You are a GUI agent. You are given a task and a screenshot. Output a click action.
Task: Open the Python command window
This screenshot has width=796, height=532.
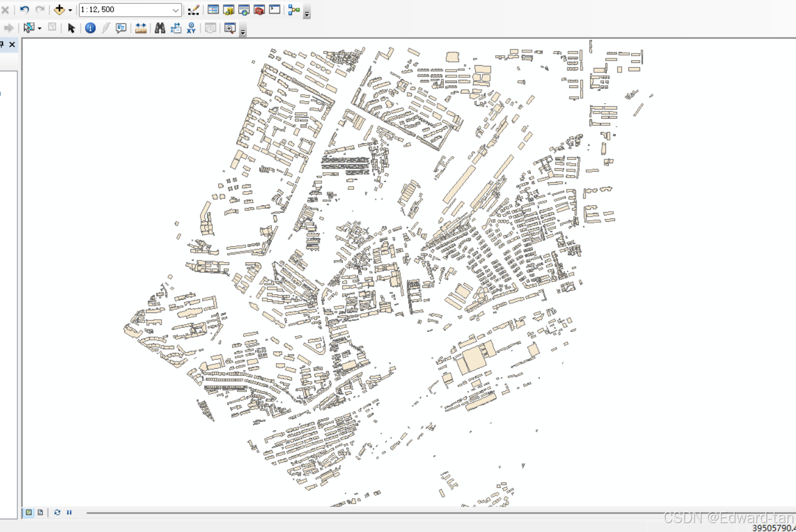point(275,9)
